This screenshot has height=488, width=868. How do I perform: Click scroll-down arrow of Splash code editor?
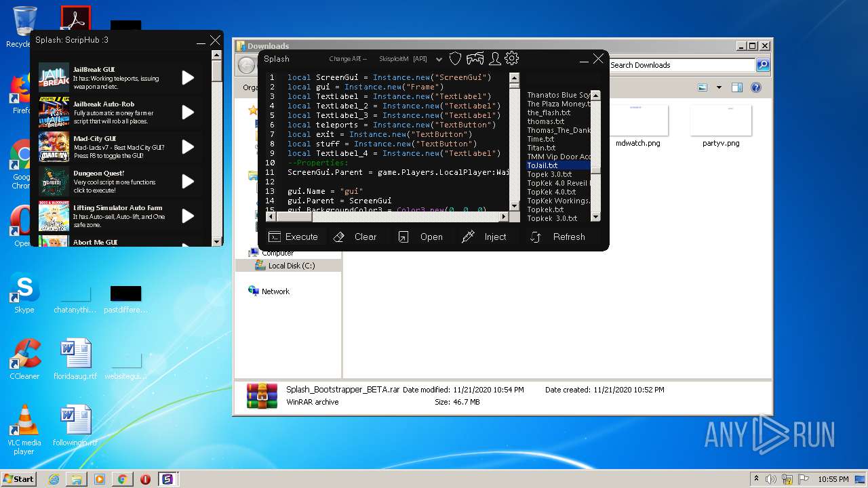tap(514, 206)
